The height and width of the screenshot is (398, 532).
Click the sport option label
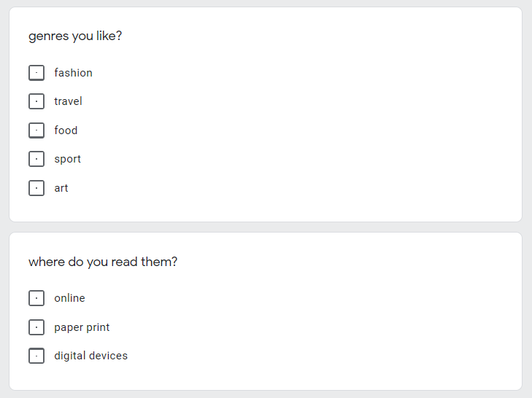[68, 159]
